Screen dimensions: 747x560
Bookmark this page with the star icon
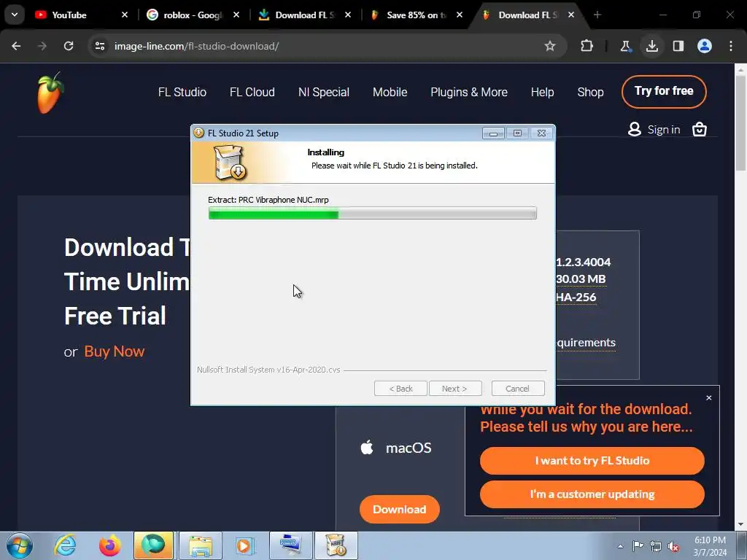(550, 46)
